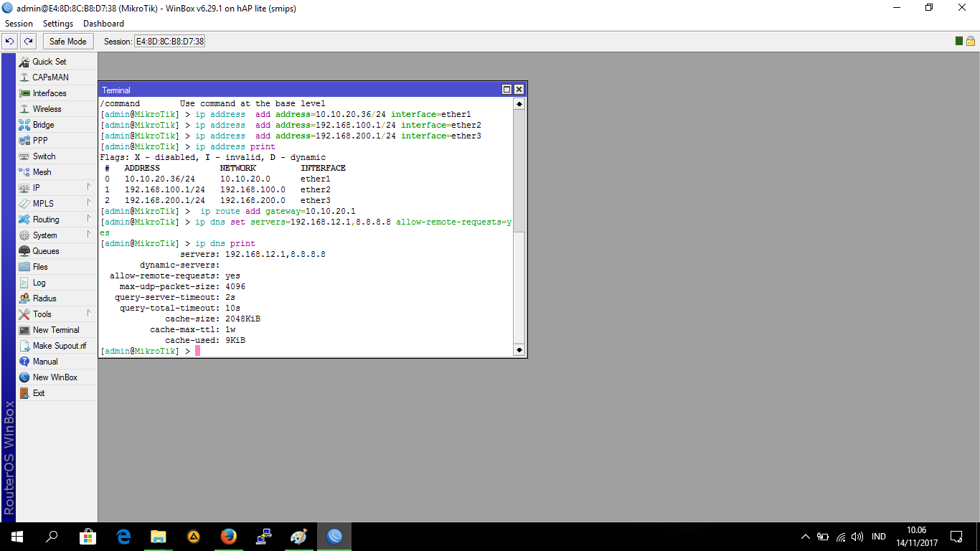The image size is (980, 551).
Task: Open the CAPsMAN menu icon
Action: click(x=24, y=77)
